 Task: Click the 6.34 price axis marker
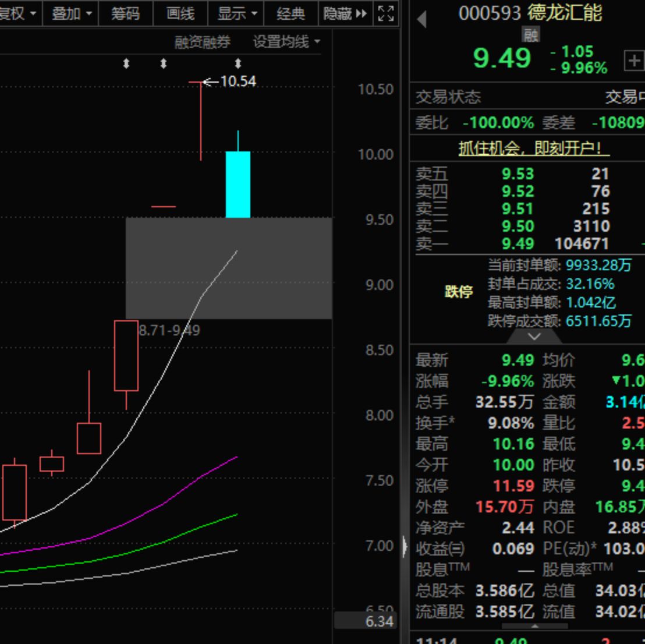[365, 621]
